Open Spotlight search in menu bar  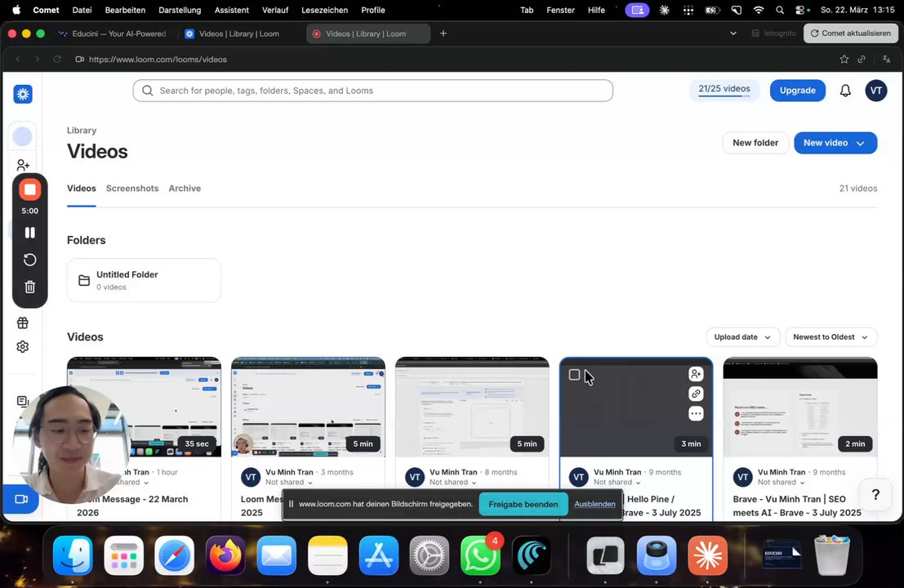click(780, 10)
